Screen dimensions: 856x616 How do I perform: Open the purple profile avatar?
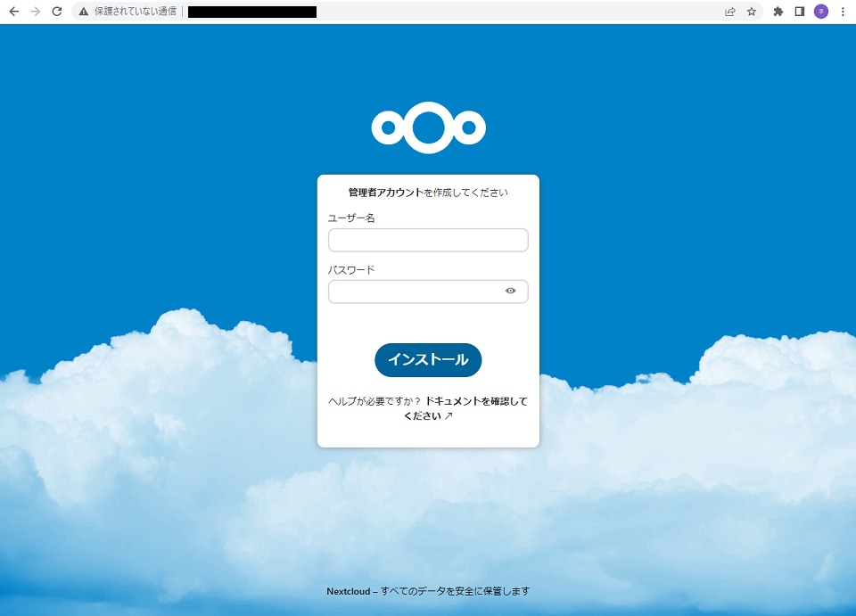click(821, 12)
